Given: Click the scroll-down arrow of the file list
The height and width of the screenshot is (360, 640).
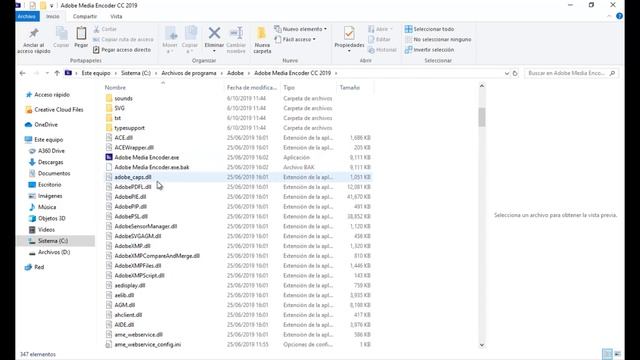Looking at the screenshot, I should [482, 345].
